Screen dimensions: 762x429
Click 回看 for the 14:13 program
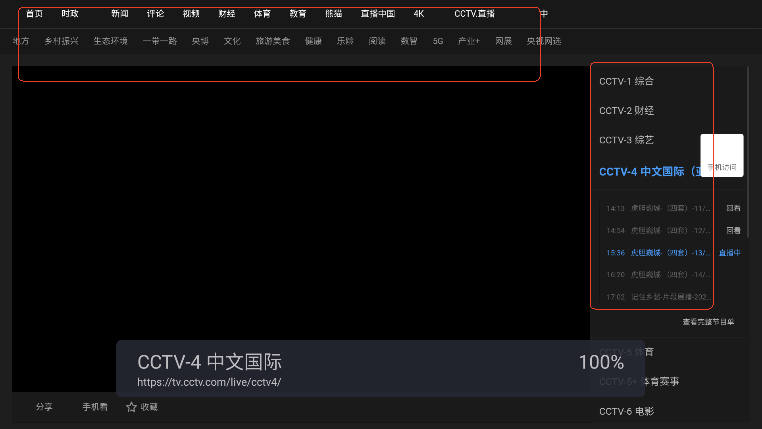pyautogui.click(x=733, y=208)
